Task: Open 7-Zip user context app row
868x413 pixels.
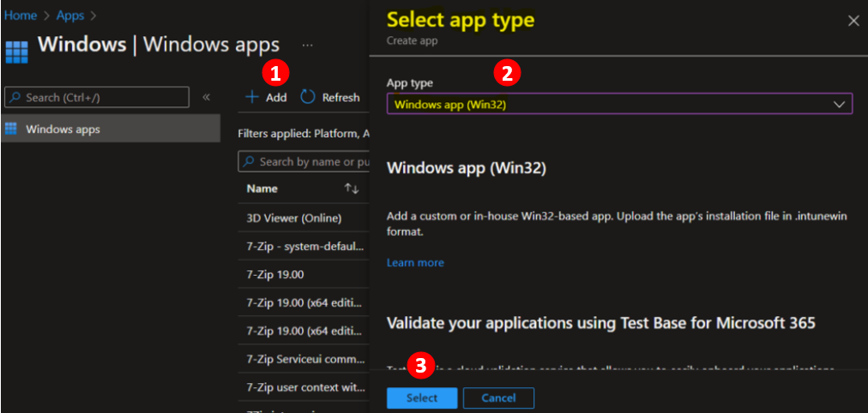Action: pyautogui.click(x=305, y=386)
